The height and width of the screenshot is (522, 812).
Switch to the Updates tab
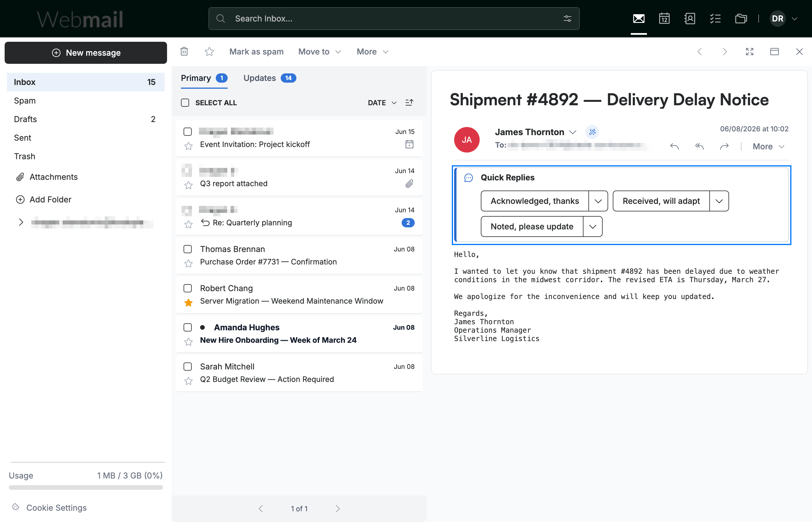point(270,78)
